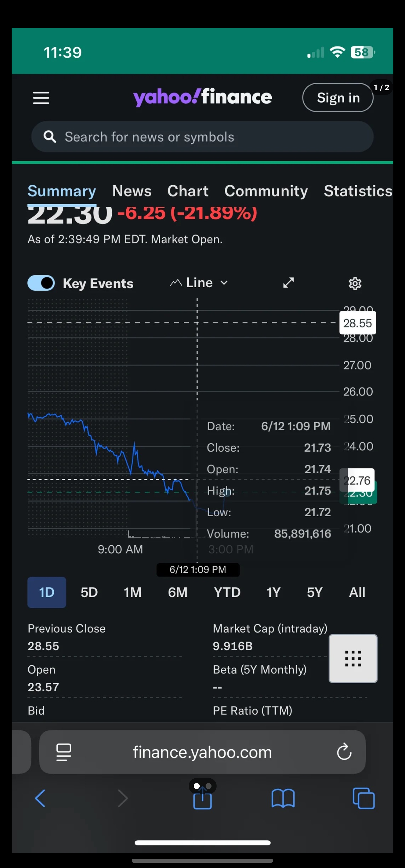The image size is (405, 868).
Task: Switch to the Statistics tab
Action: [x=358, y=191]
